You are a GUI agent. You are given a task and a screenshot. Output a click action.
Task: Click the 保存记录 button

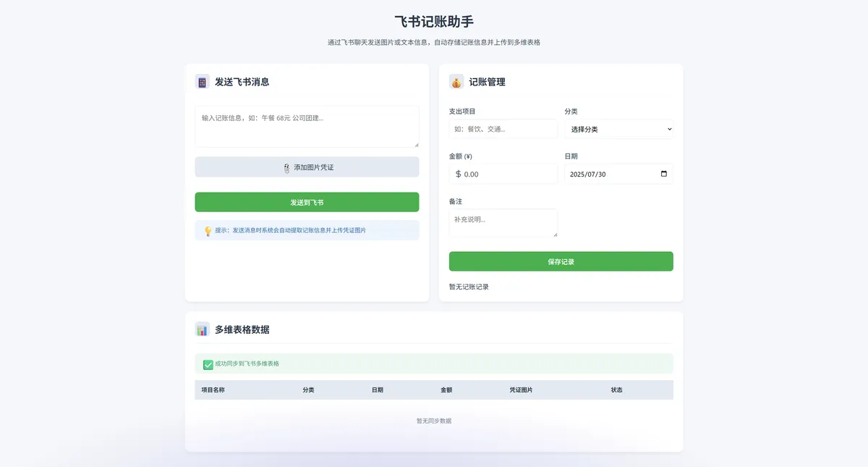(561, 261)
